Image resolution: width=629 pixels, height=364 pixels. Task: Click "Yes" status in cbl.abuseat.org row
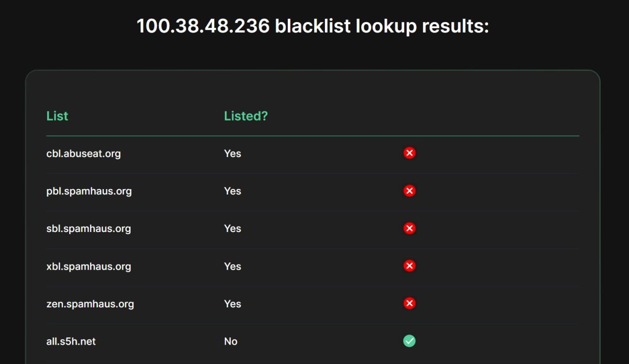point(233,153)
